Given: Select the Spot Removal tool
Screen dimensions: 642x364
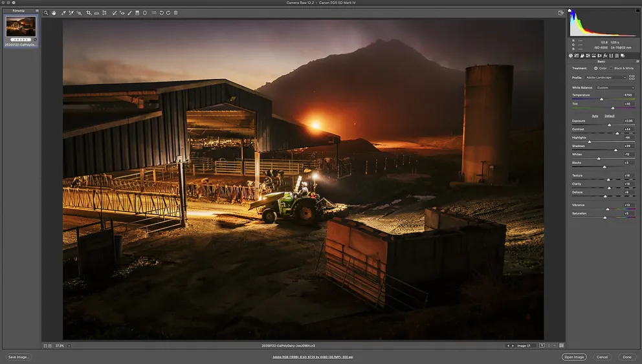Looking at the screenshot, I should pos(115,13).
